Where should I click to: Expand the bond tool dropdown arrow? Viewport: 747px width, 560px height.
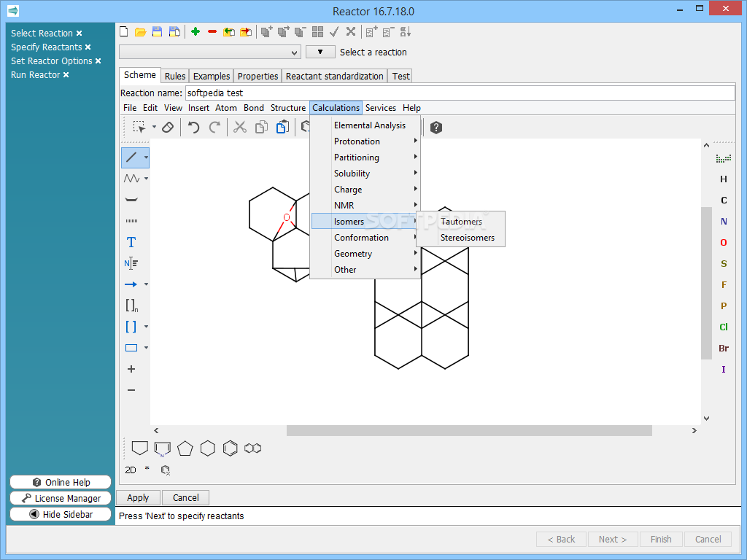tap(146, 157)
